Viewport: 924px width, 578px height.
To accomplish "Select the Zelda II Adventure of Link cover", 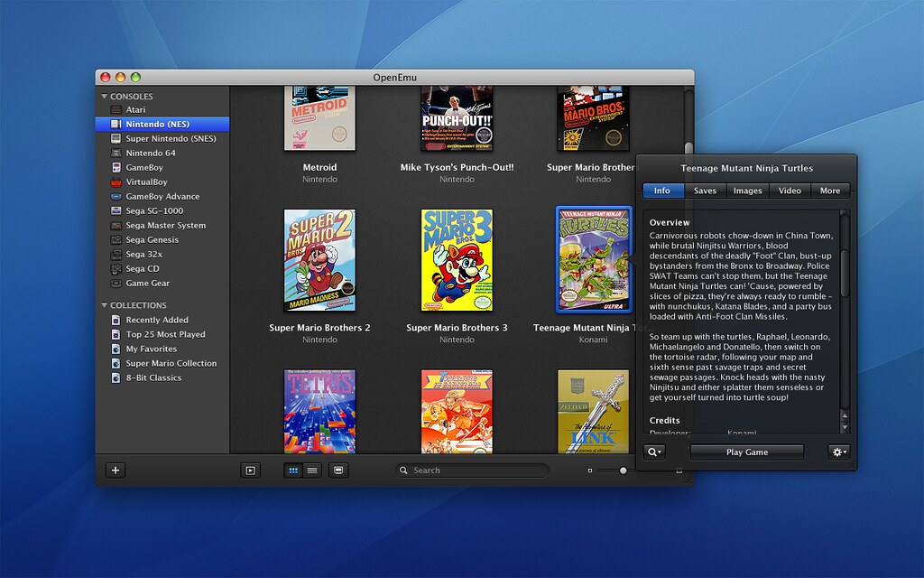I will pos(594,411).
